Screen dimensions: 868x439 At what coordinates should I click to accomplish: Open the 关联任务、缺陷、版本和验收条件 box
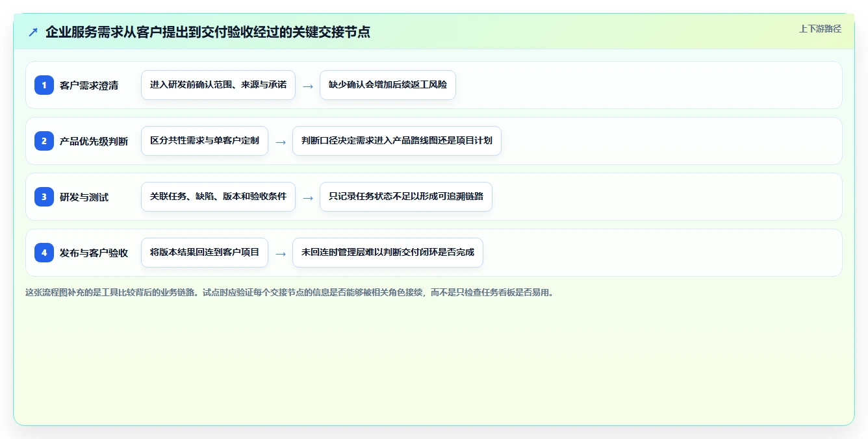coord(218,197)
